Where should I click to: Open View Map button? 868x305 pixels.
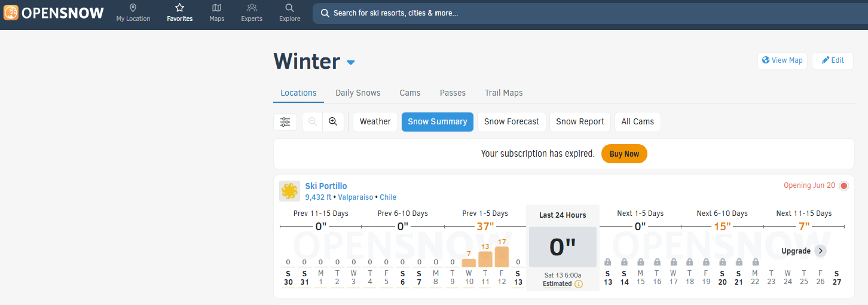tap(783, 60)
